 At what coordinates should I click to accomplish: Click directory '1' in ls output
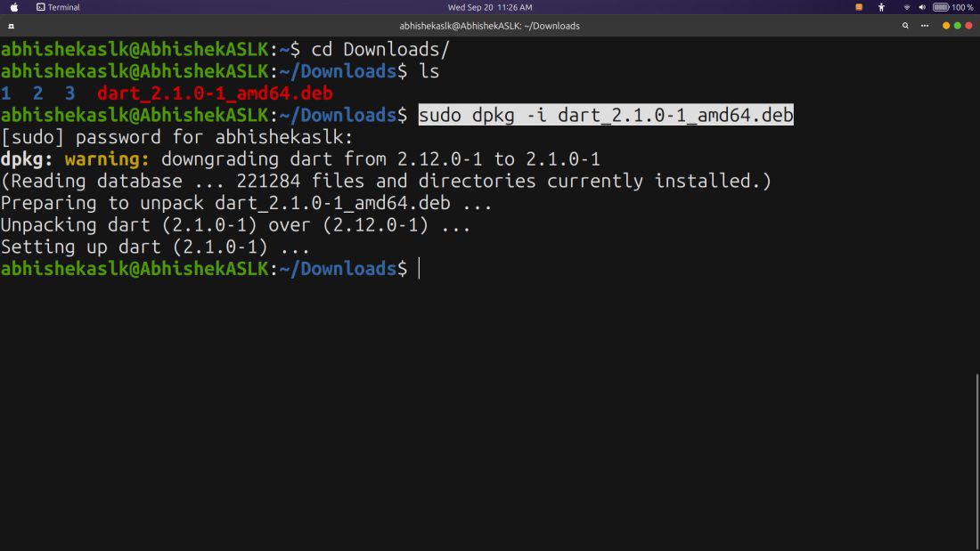(5, 93)
